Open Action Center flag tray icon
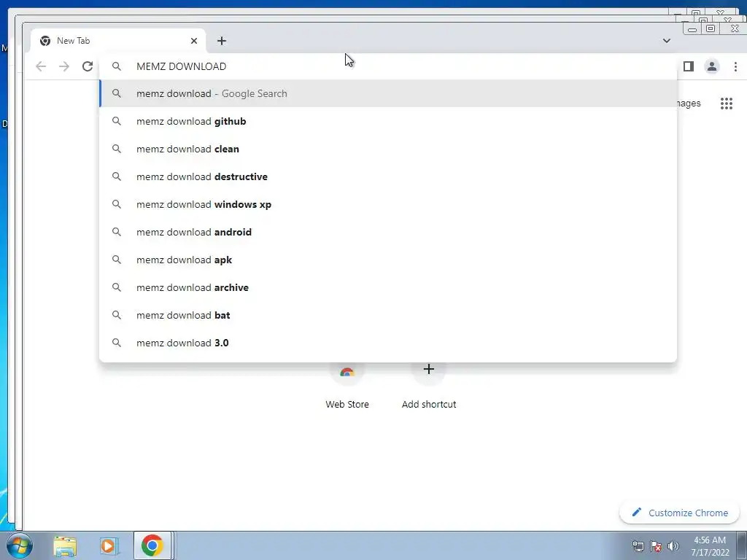This screenshot has height=560, width=747. click(x=656, y=546)
